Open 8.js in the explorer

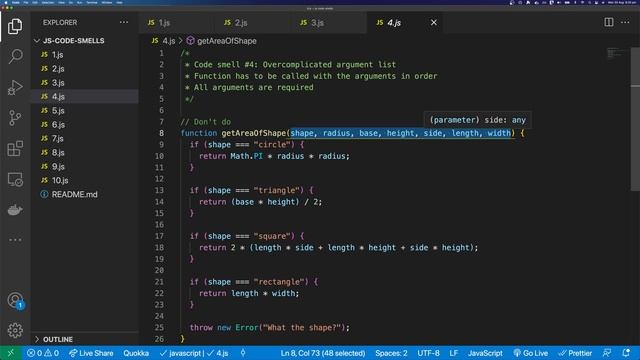point(58,153)
